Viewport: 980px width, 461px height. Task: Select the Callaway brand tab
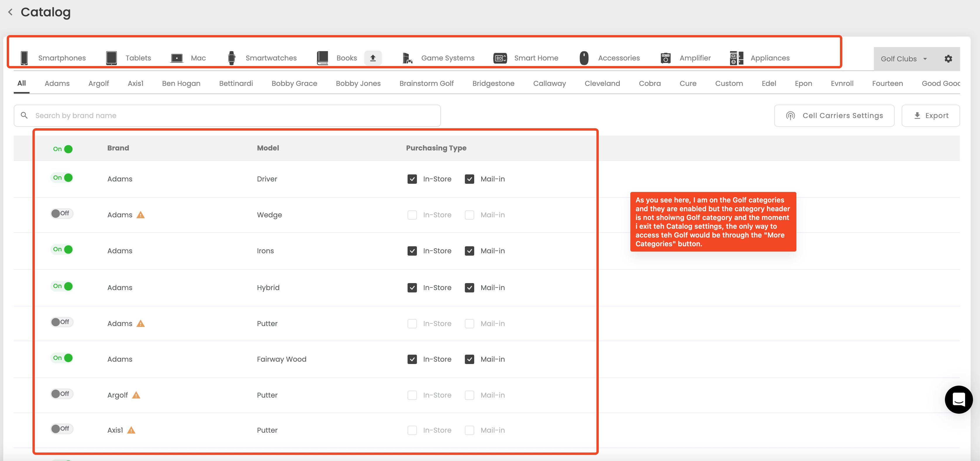coord(549,83)
